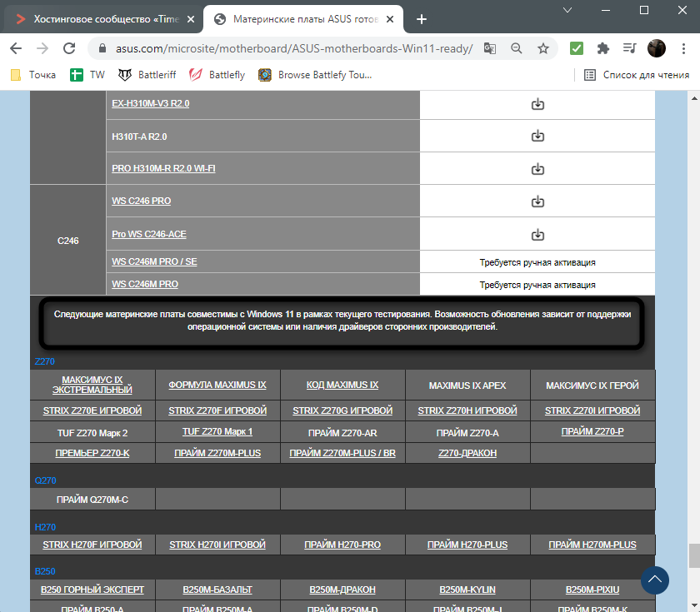700x612 pixels.
Task: Open the media control icon in toolbar
Action: [x=630, y=48]
